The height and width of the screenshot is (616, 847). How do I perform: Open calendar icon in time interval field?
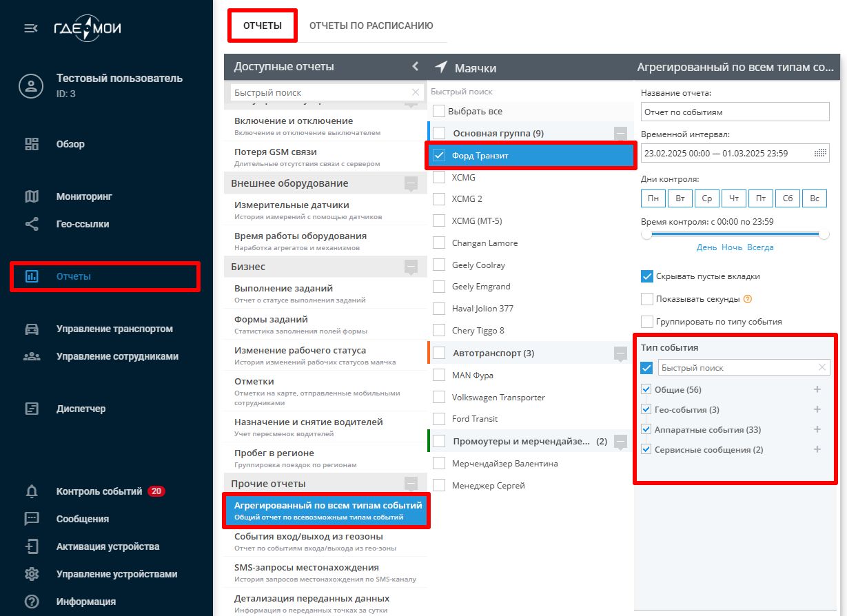pyautogui.click(x=820, y=153)
